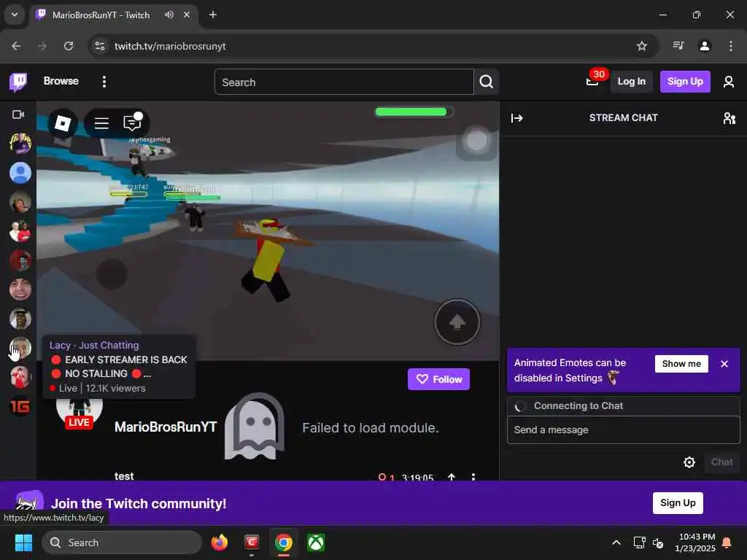
Task: Click the Chat send button
Action: coord(721,462)
